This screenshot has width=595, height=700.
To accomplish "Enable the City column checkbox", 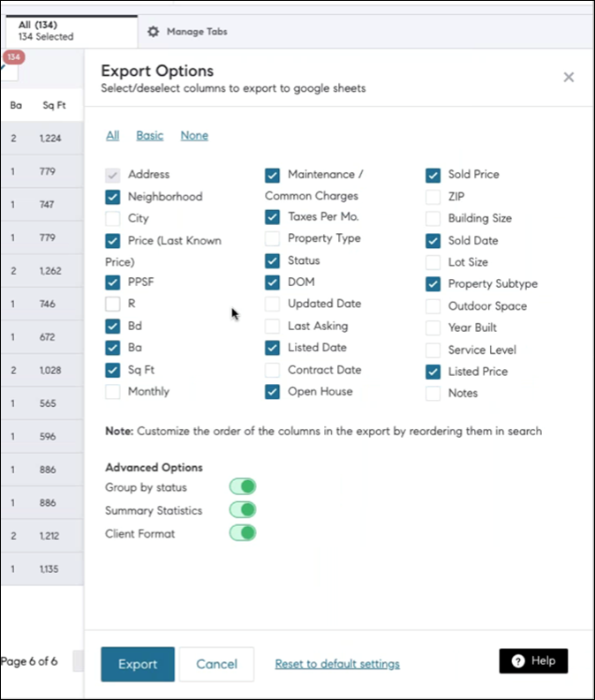I will [113, 218].
